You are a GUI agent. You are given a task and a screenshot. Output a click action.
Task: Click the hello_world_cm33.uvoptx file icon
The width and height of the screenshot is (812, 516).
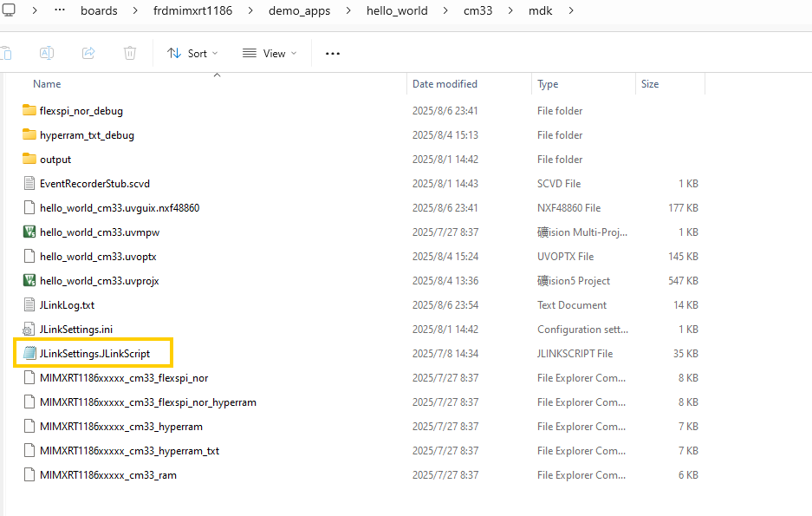click(x=29, y=256)
